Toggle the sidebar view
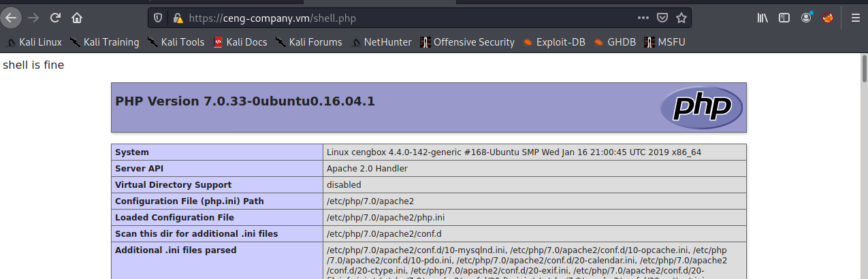The image size is (868, 279). (784, 18)
